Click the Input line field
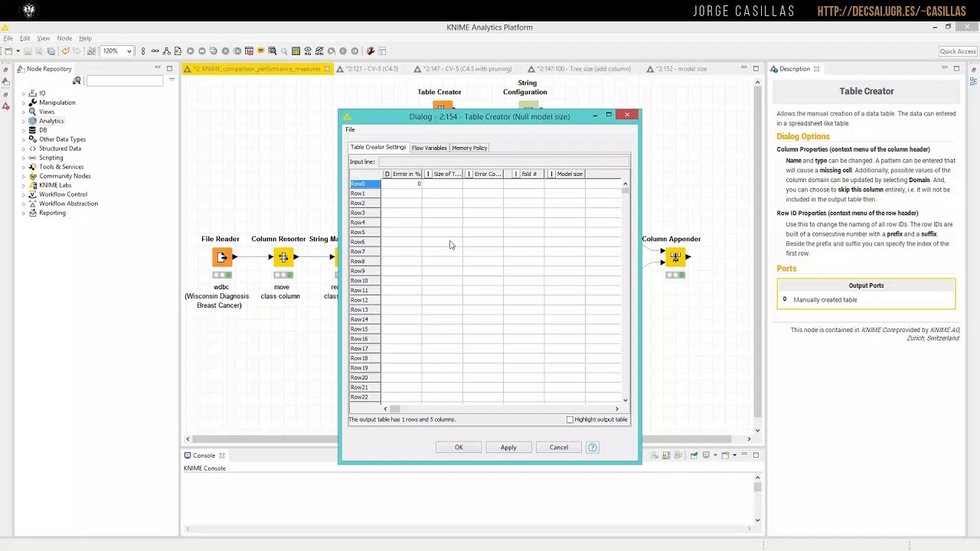This screenshot has width=980, height=551. pos(504,161)
